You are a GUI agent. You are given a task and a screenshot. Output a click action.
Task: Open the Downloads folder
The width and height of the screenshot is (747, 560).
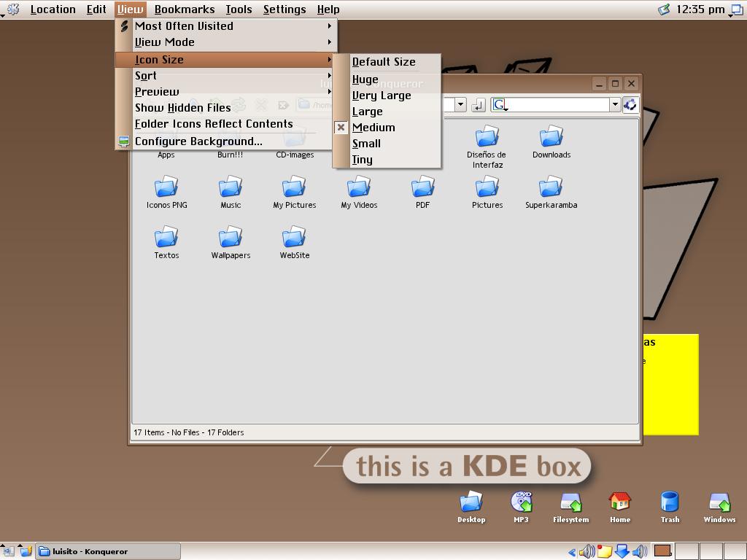tap(551, 141)
